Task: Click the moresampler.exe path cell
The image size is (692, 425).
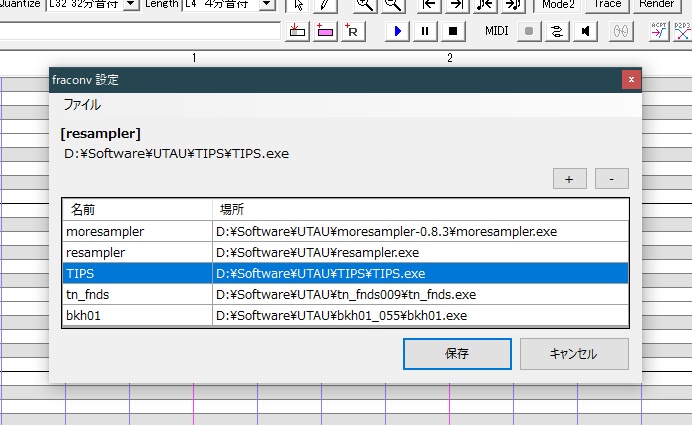Action: pyautogui.click(x=421, y=231)
